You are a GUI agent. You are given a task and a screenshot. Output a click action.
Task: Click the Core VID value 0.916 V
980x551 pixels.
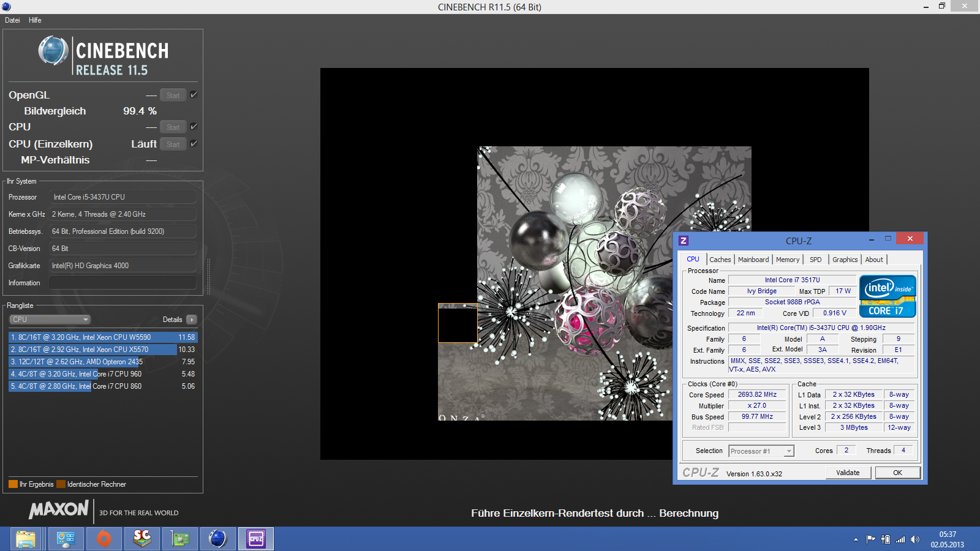[x=834, y=313]
